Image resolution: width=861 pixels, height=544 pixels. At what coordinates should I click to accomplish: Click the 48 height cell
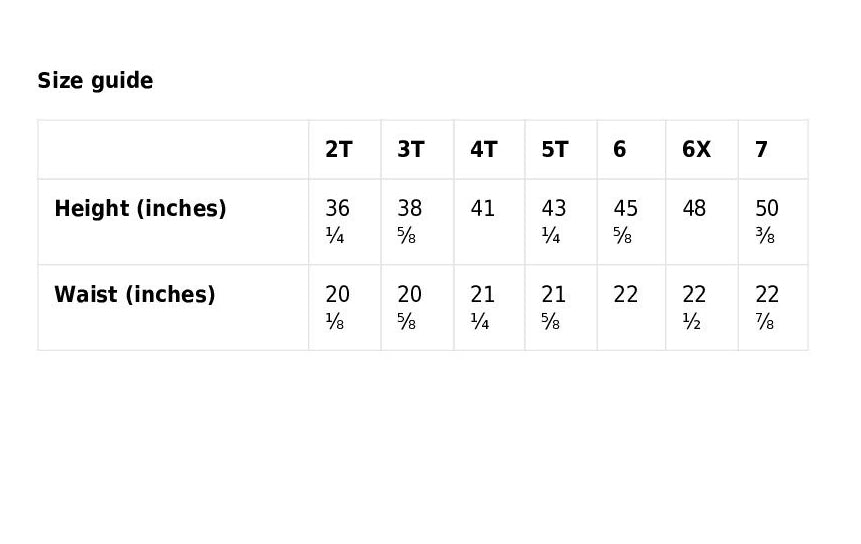(694, 209)
